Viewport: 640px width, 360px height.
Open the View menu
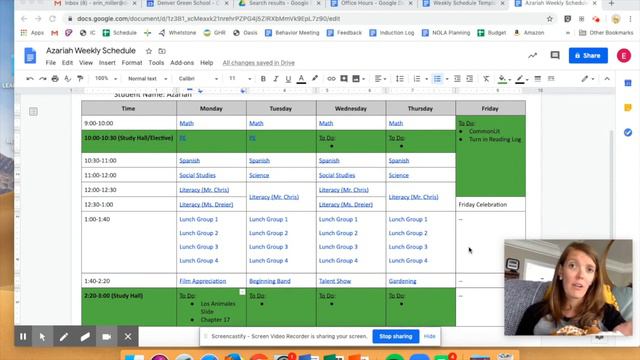[86, 63]
